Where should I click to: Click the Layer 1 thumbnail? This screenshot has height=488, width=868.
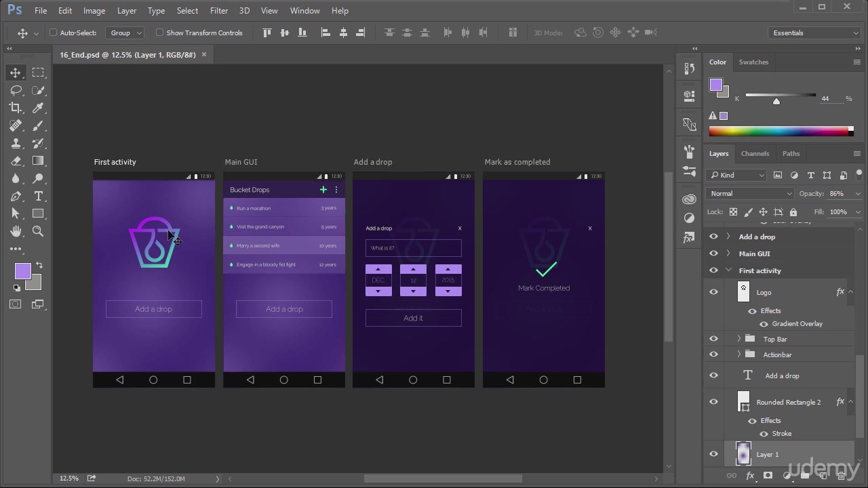[x=743, y=455]
